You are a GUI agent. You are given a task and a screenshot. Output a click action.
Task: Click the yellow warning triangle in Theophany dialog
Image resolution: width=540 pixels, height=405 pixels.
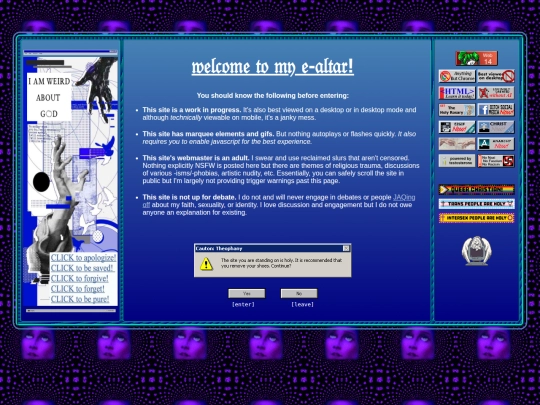pos(206,264)
